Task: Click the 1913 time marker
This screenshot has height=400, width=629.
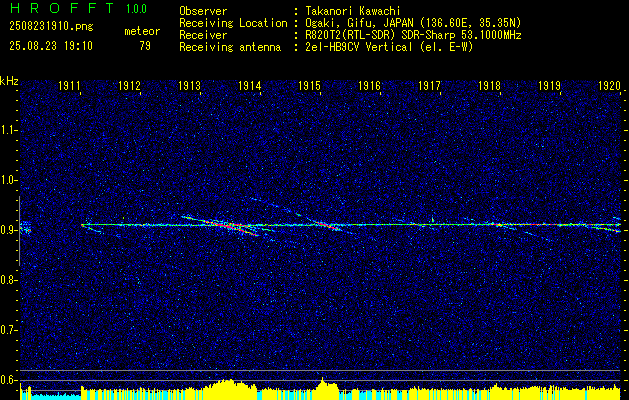Action: click(190, 85)
